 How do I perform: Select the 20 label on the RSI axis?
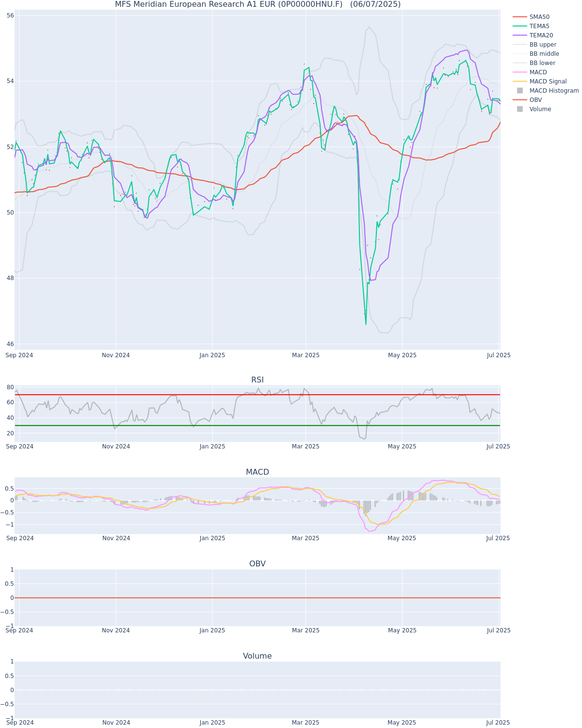[10, 433]
